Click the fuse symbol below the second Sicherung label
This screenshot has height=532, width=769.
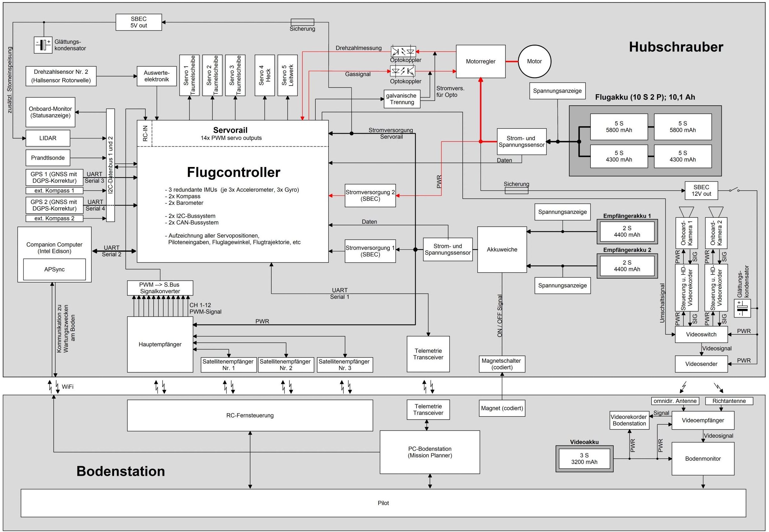coord(516,191)
